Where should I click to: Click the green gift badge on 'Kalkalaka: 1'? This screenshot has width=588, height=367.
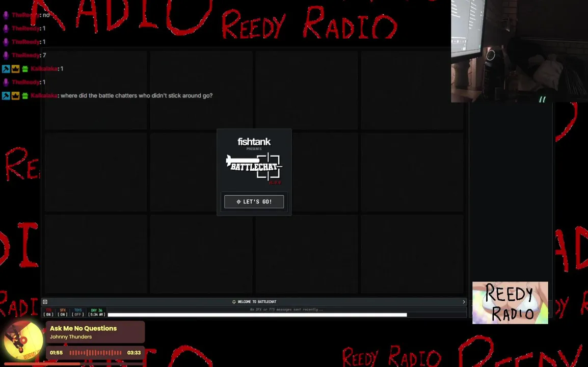pos(25,69)
